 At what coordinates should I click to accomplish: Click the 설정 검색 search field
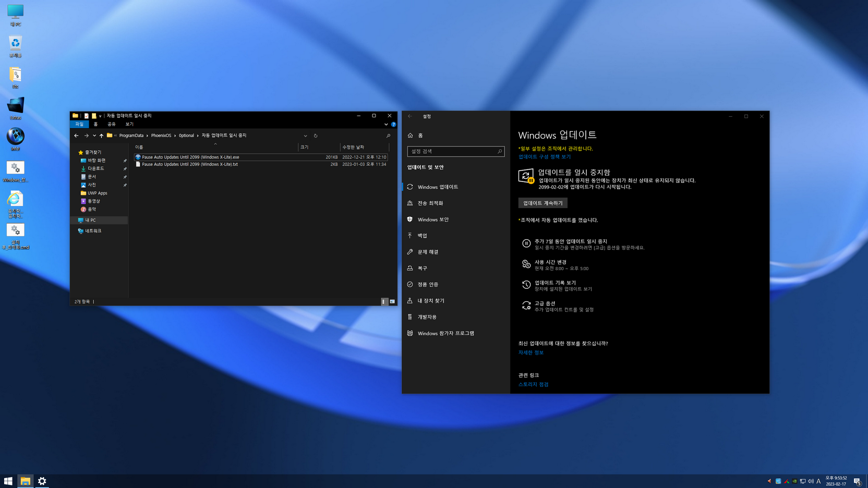[455, 151]
